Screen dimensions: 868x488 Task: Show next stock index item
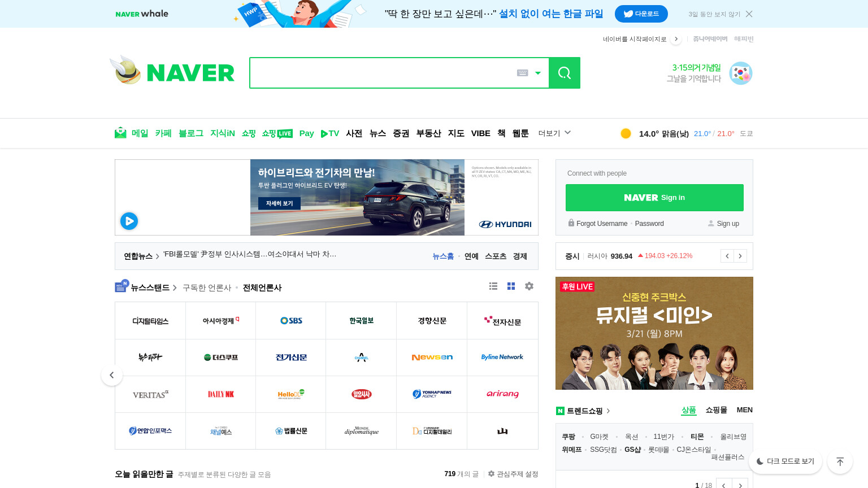point(740,256)
